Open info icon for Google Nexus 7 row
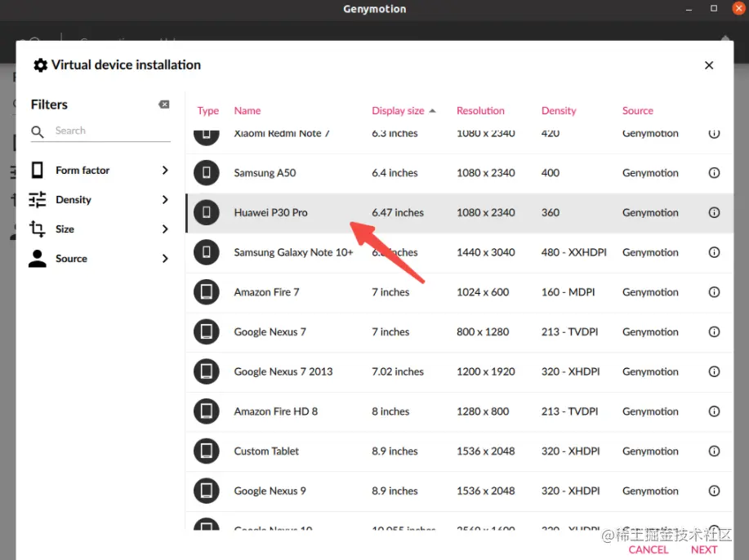Image resolution: width=749 pixels, height=560 pixels. click(x=714, y=331)
